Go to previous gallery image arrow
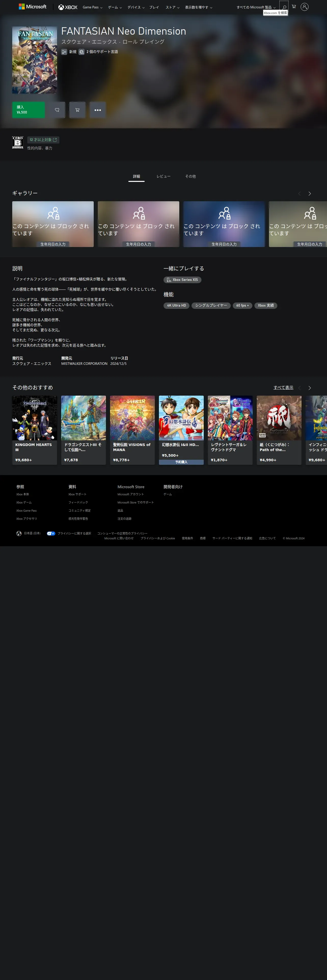Image resolution: width=327 pixels, height=980 pixels. pyautogui.click(x=299, y=194)
